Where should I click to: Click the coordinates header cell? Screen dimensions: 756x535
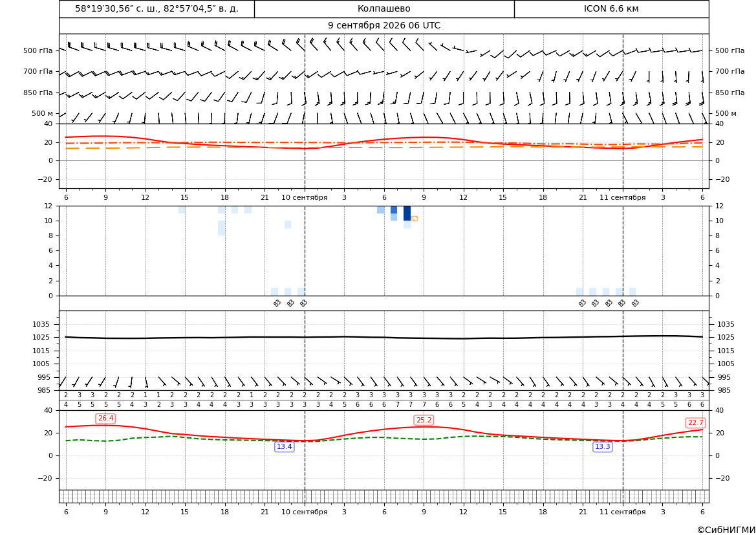[157, 8]
